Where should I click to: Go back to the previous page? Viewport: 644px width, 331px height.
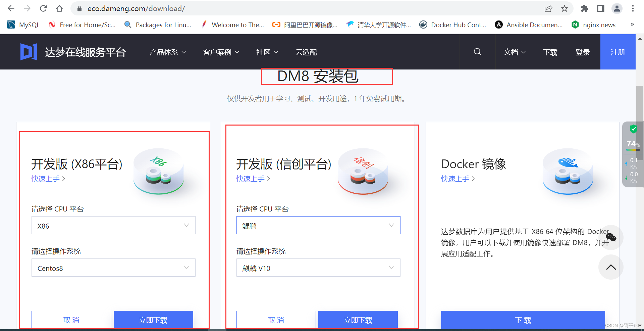point(11,8)
